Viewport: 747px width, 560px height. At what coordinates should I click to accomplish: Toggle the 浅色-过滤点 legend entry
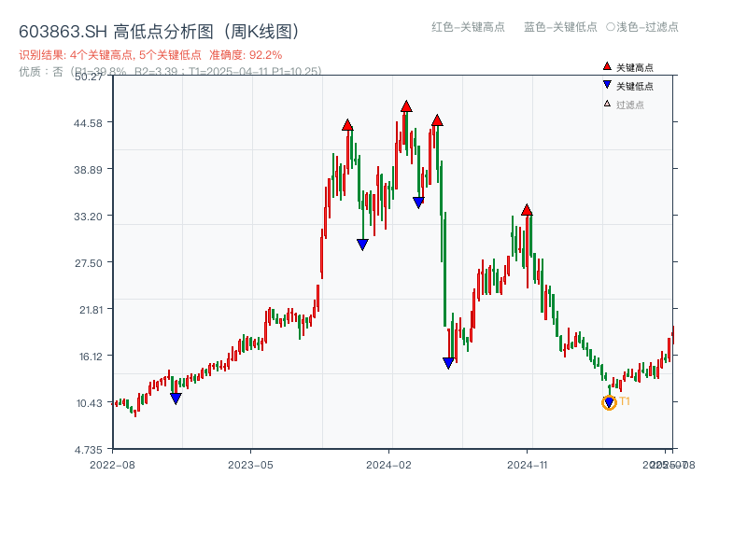(x=644, y=28)
